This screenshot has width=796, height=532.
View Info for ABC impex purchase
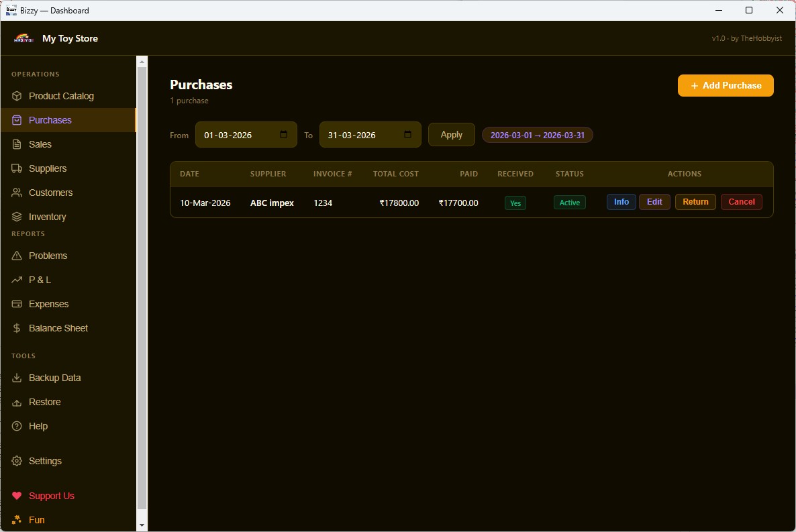621,202
